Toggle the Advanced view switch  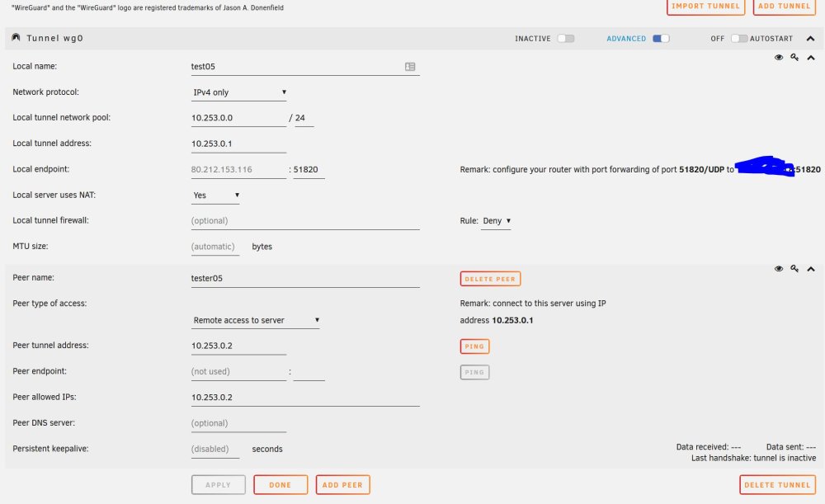coord(661,39)
